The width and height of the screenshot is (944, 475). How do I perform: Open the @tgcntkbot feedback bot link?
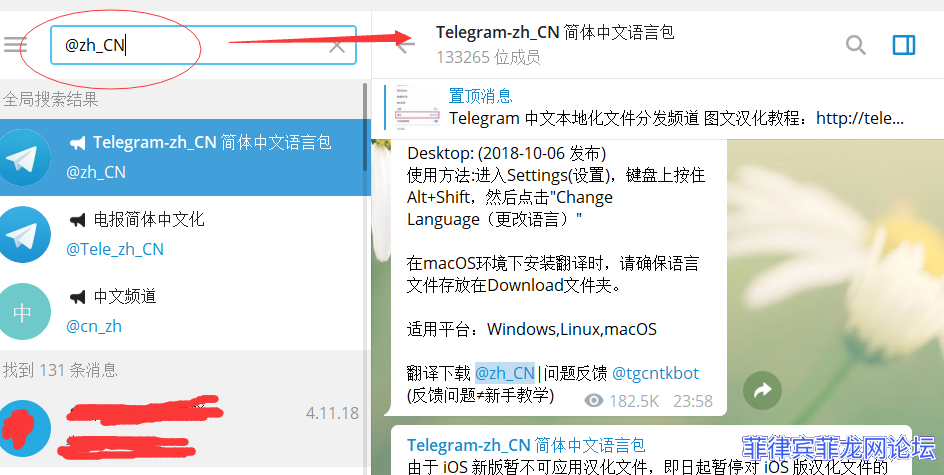[x=656, y=373]
